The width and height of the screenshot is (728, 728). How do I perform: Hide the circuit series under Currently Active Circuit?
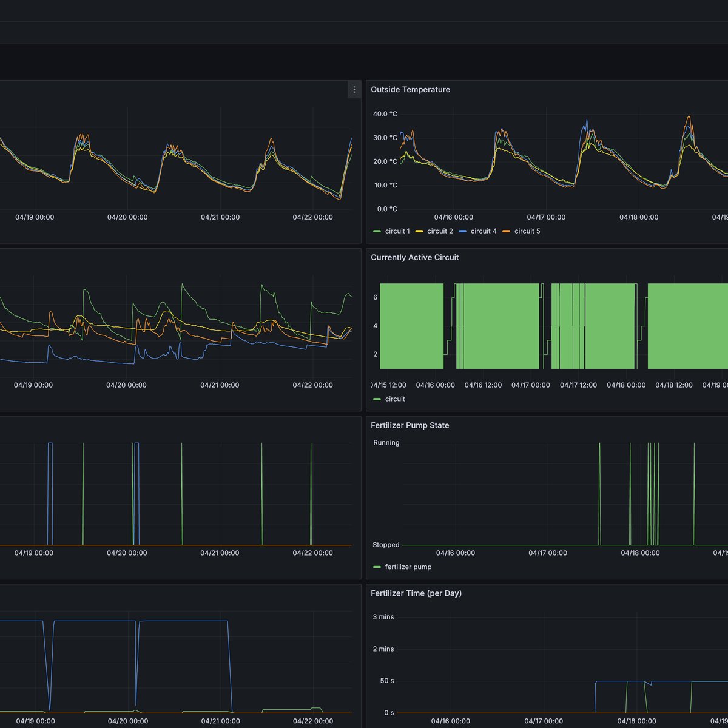point(394,399)
